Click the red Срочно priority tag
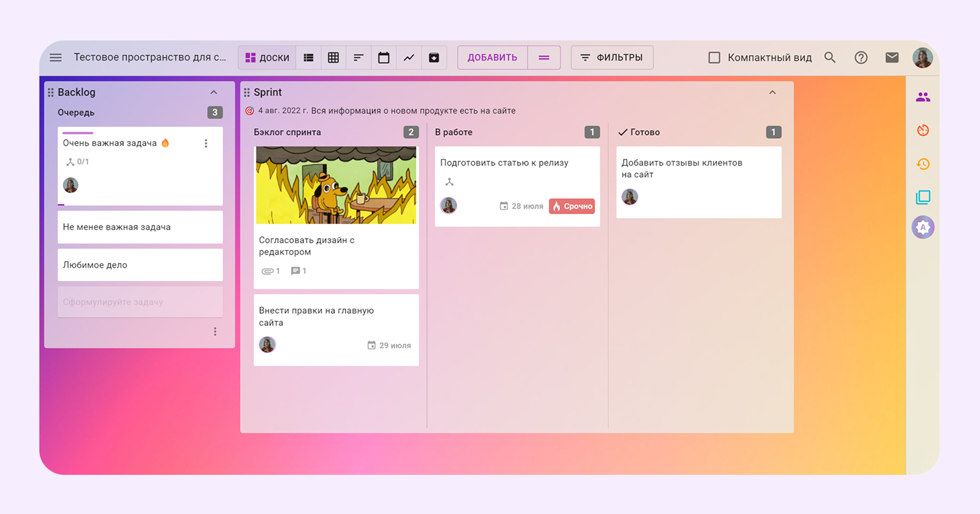 click(x=571, y=206)
